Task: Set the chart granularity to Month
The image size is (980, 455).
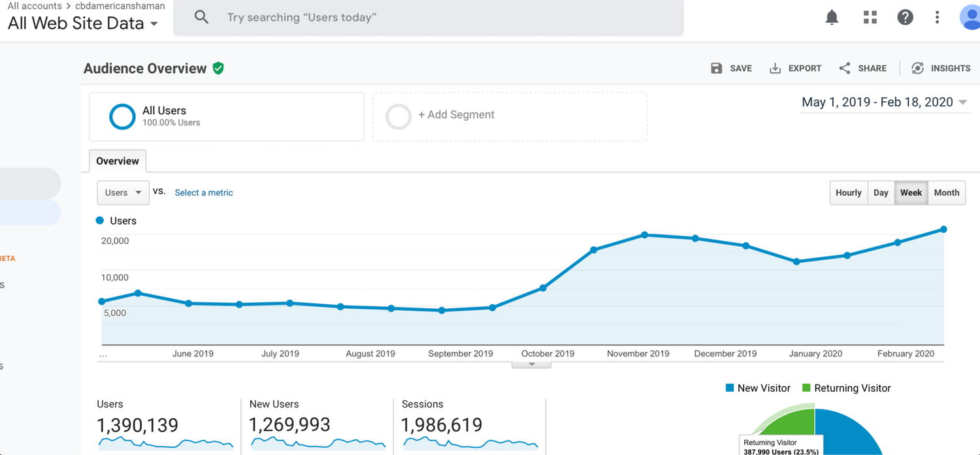Action: tap(947, 193)
